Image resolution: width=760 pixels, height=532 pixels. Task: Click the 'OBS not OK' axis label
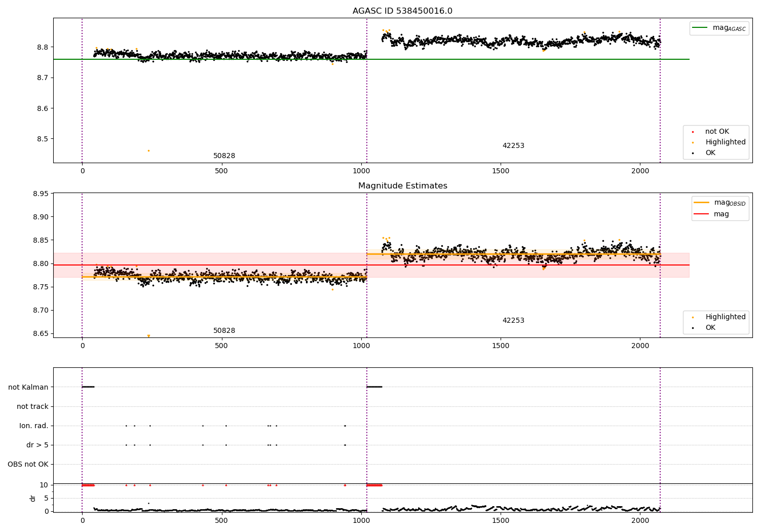[28, 464]
